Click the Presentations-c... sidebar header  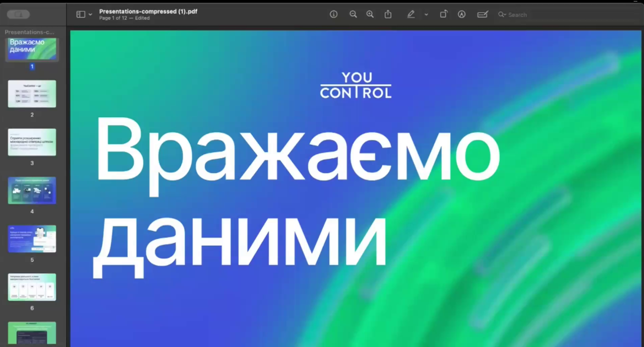click(x=30, y=32)
